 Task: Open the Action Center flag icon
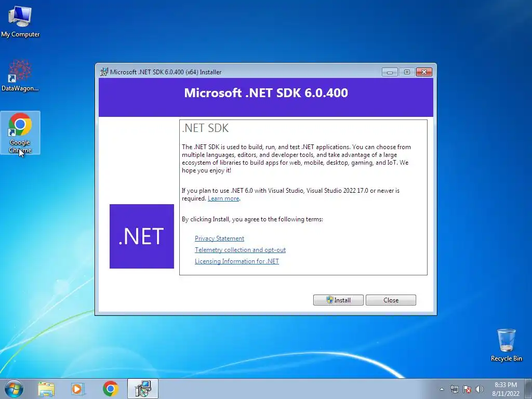[x=467, y=389]
